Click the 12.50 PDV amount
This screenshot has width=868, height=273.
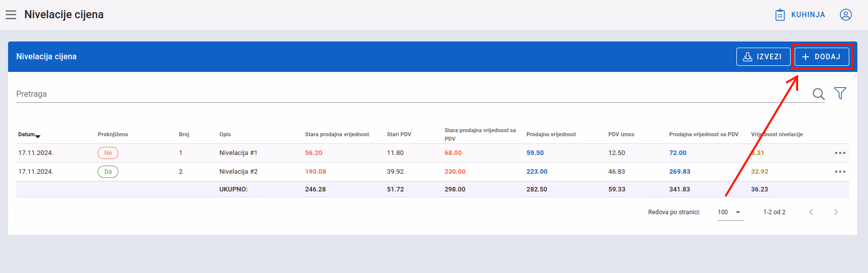pos(616,153)
